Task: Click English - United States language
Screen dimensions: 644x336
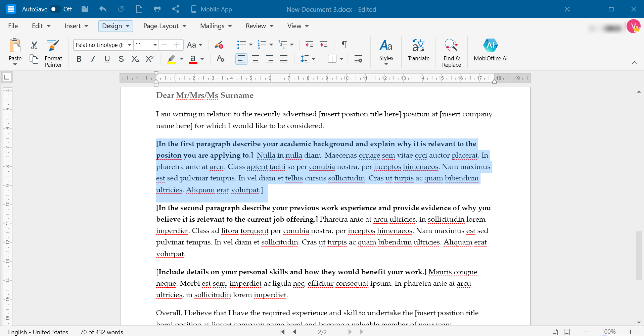Action: point(38,332)
